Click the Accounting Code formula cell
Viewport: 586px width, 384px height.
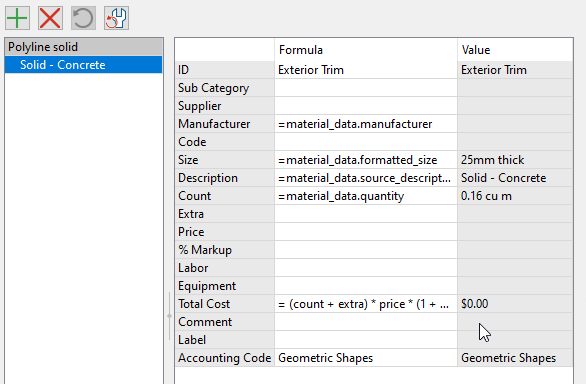pos(366,358)
